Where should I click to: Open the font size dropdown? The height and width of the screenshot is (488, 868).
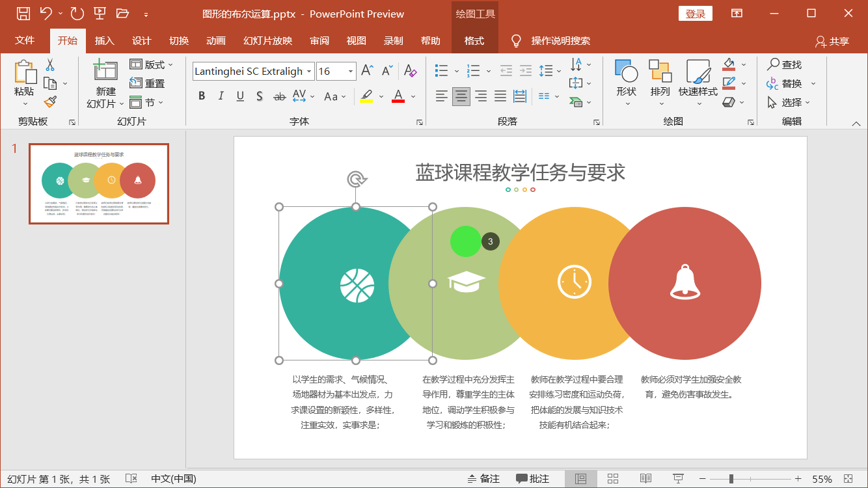click(351, 72)
